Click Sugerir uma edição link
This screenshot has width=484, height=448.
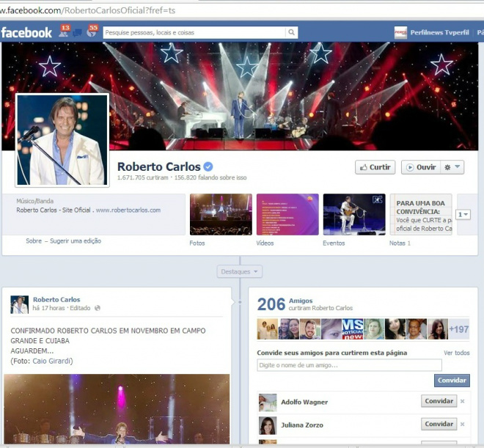[76, 241]
